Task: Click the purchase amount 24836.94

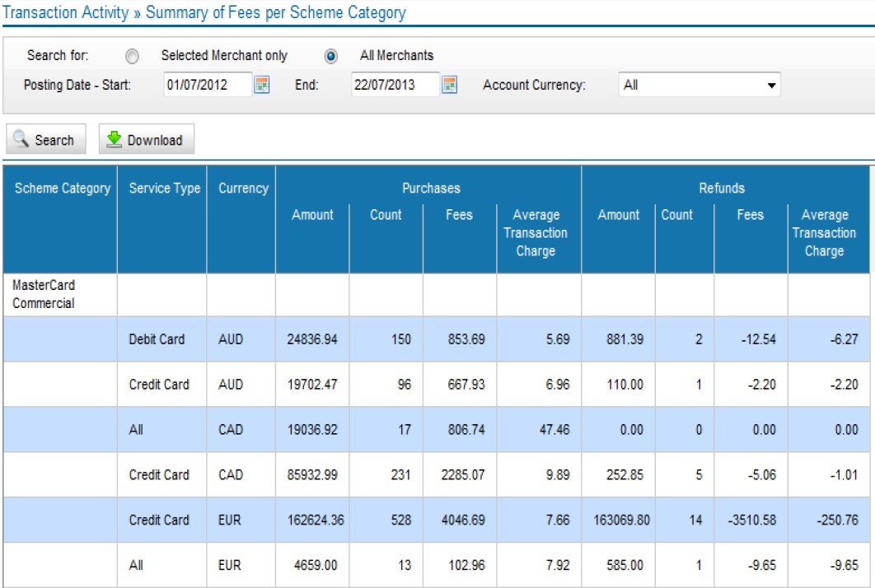Action: click(312, 339)
